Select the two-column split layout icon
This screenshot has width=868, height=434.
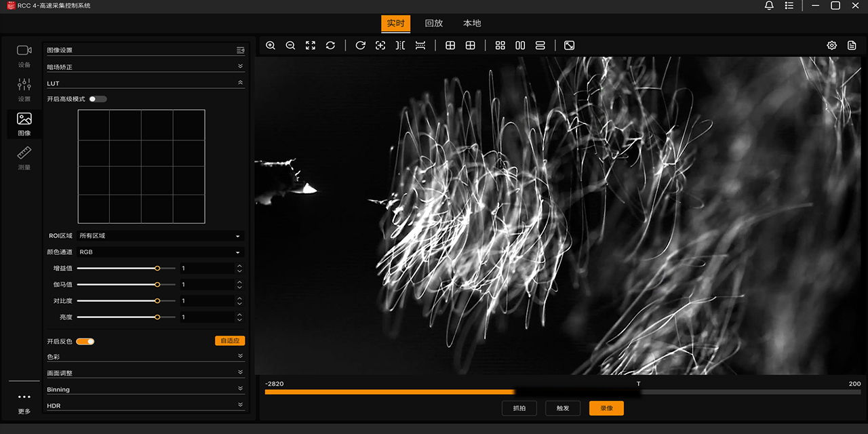tap(520, 45)
